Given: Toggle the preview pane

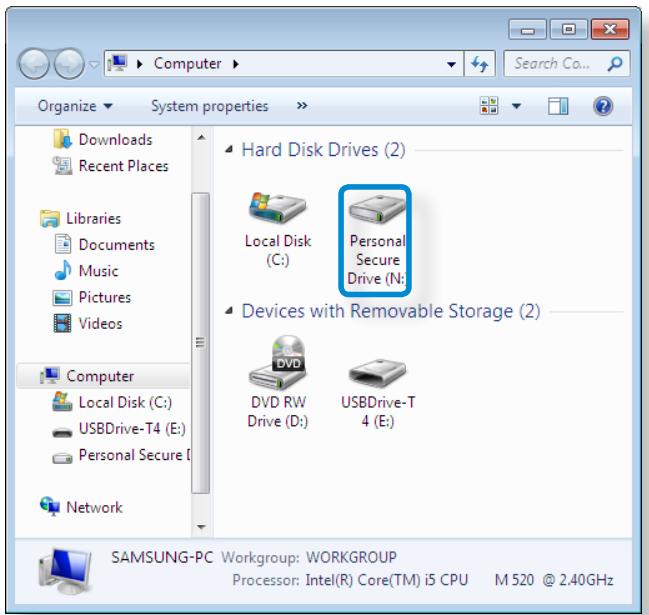Looking at the screenshot, I should click(x=558, y=106).
